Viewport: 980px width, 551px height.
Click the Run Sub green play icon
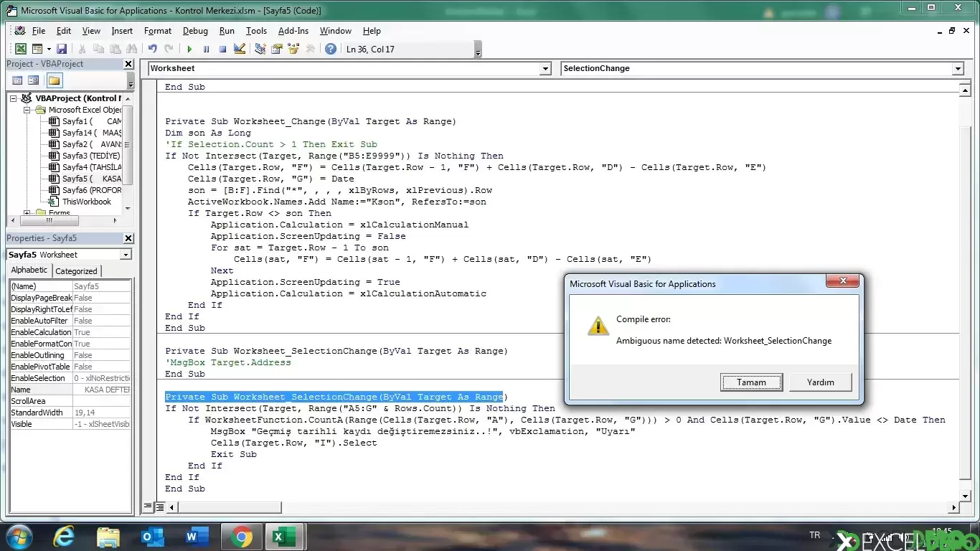(x=189, y=49)
